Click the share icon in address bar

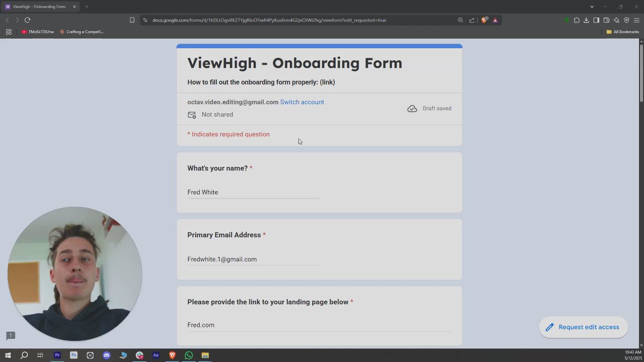[472, 20]
